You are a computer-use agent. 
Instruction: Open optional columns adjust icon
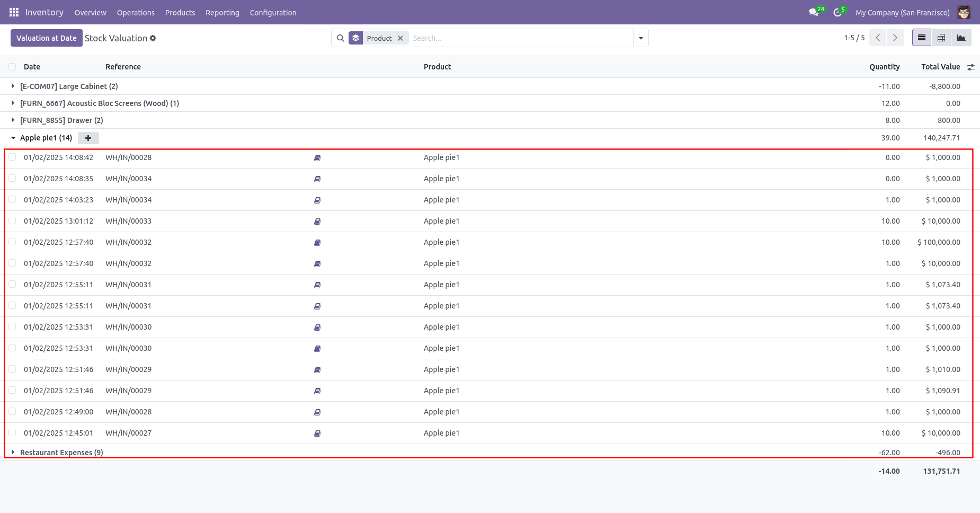click(971, 67)
